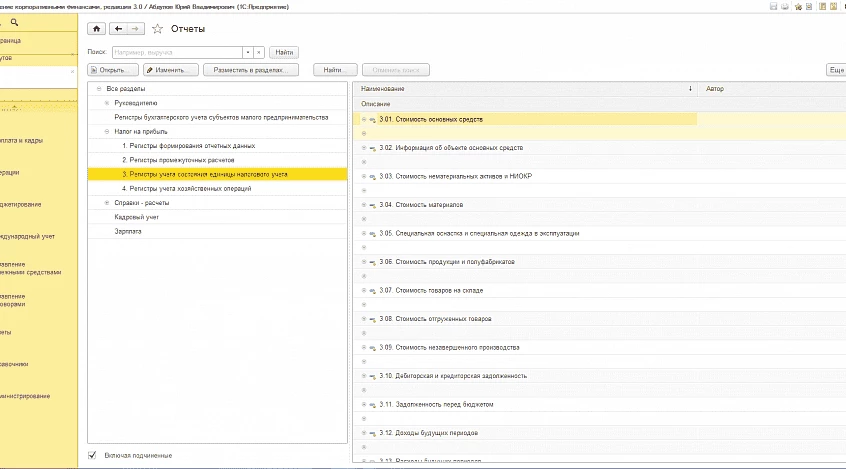This screenshot has width=846, height=469.
Task: Select the Кадровый учет section
Action: click(137, 217)
